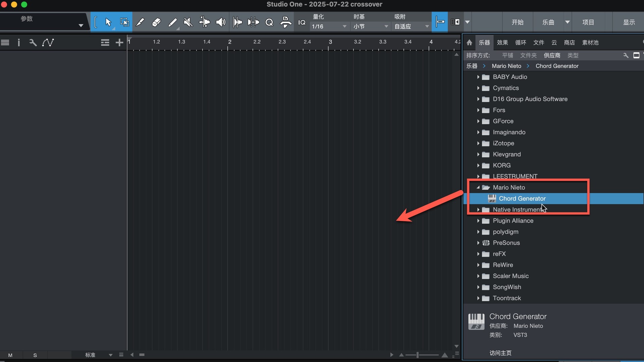Sort browser by 文件夹 (folder)
This screenshot has width=644, height=362.
528,55
